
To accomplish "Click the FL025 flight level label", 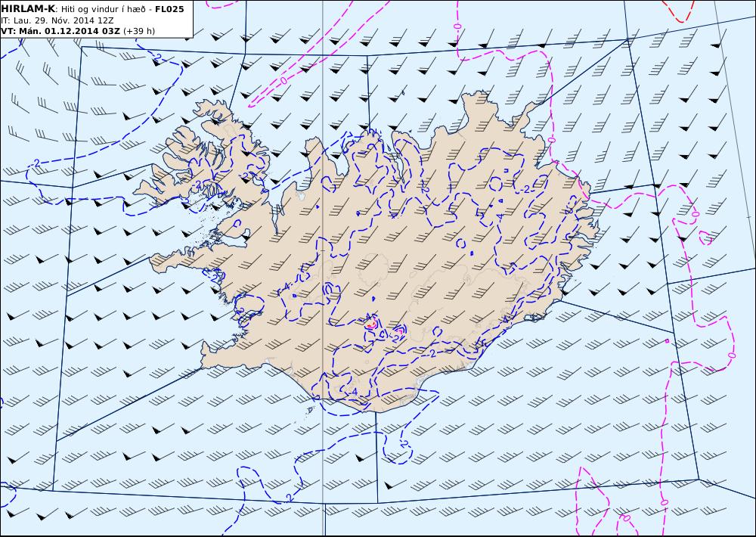I will (169, 9).
